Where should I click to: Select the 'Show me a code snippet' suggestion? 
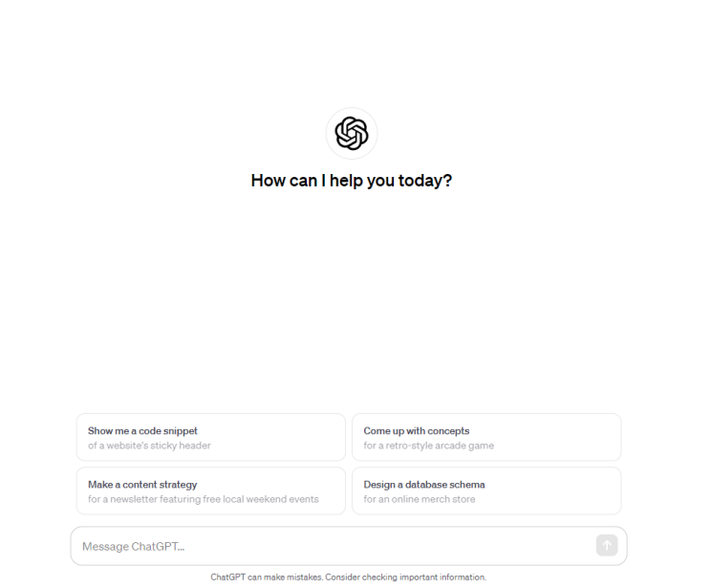(x=143, y=431)
